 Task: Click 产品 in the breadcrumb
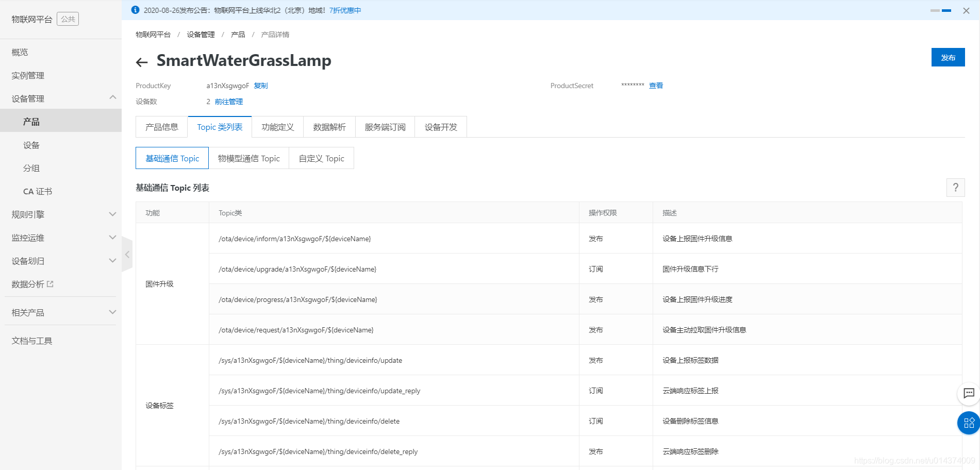pyautogui.click(x=238, y=35)
